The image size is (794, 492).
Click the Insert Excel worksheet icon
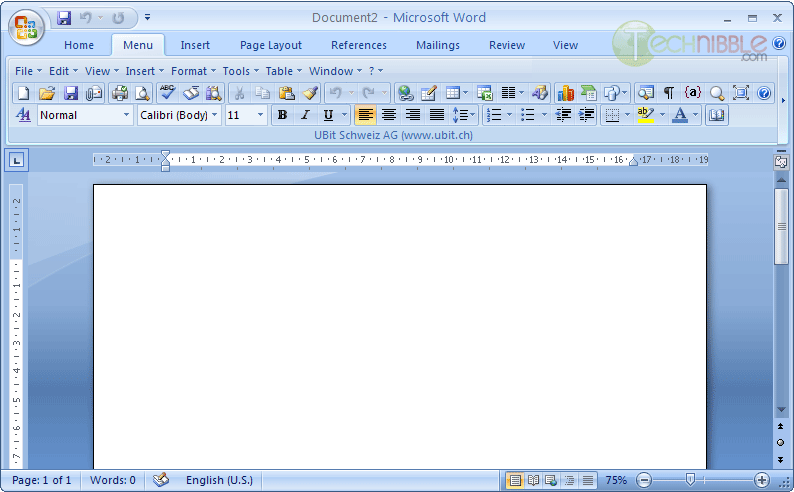coord(485,93)
